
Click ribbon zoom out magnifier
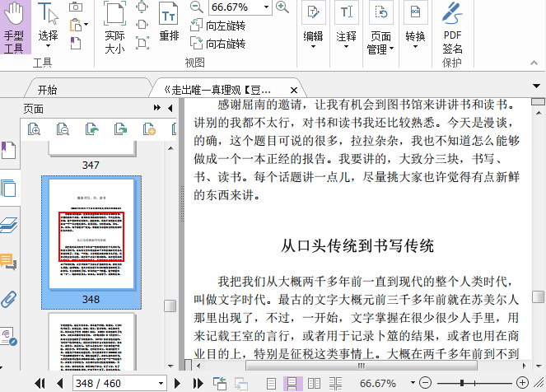point(197,7)
